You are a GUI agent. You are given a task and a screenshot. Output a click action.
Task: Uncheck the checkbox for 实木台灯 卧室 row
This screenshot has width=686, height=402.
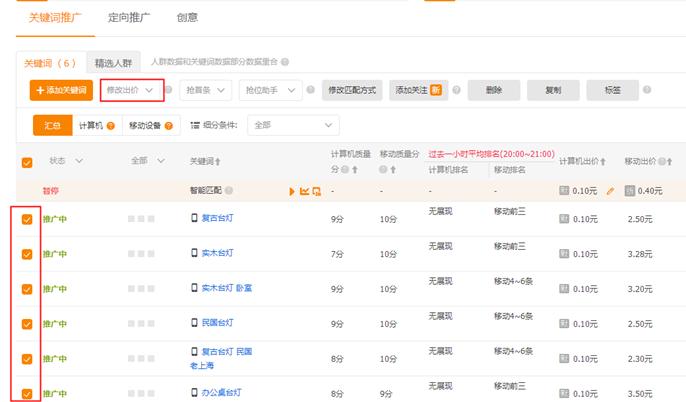click(x=27, y=289)
